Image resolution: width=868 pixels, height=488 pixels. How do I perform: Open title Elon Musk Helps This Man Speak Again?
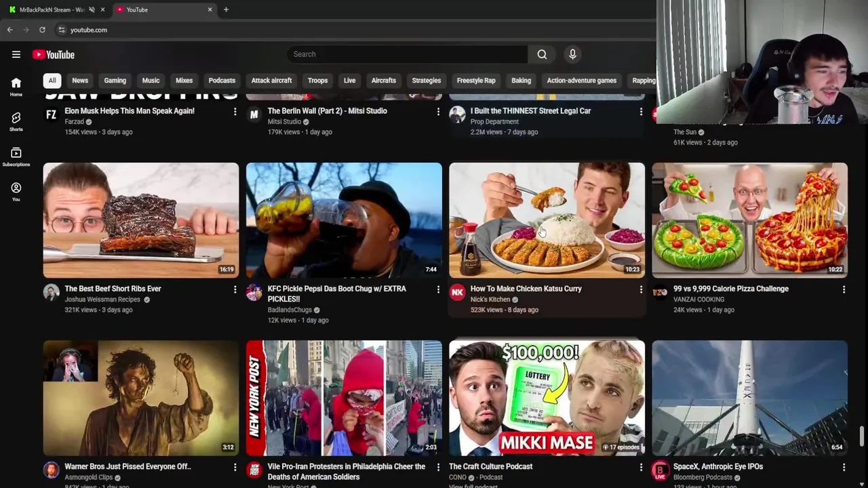(130, 111)
